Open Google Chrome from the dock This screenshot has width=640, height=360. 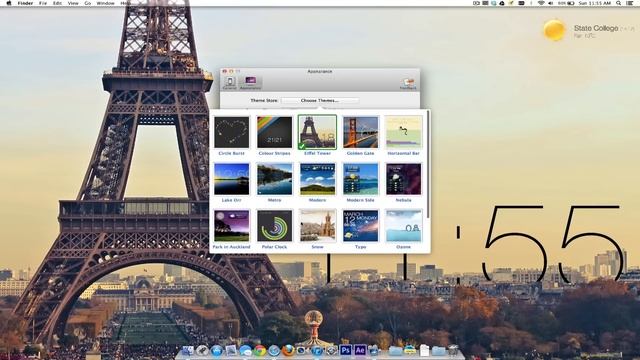click(x=260, y=351)
